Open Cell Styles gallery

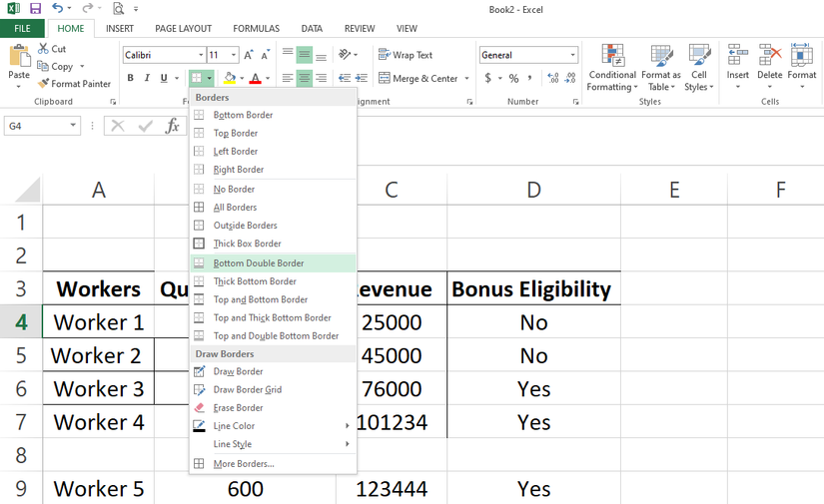pos(699,68)
